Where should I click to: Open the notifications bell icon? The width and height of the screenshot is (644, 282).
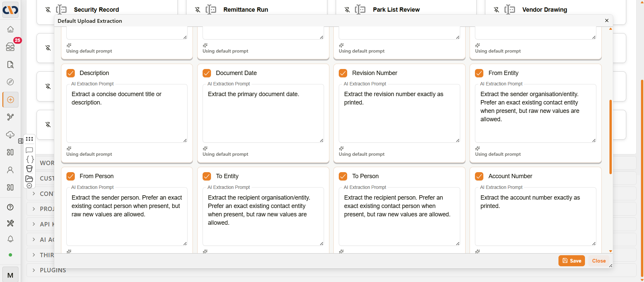[10, 239]
